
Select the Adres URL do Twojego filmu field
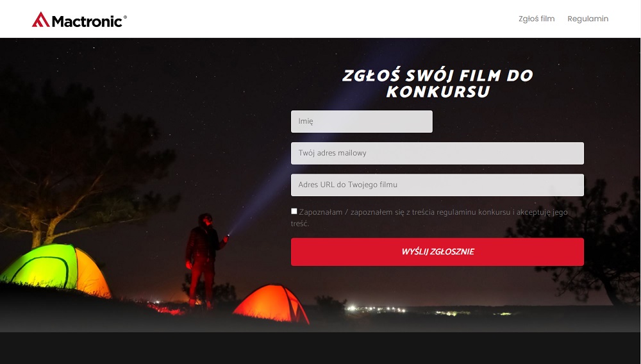point(437,185)
